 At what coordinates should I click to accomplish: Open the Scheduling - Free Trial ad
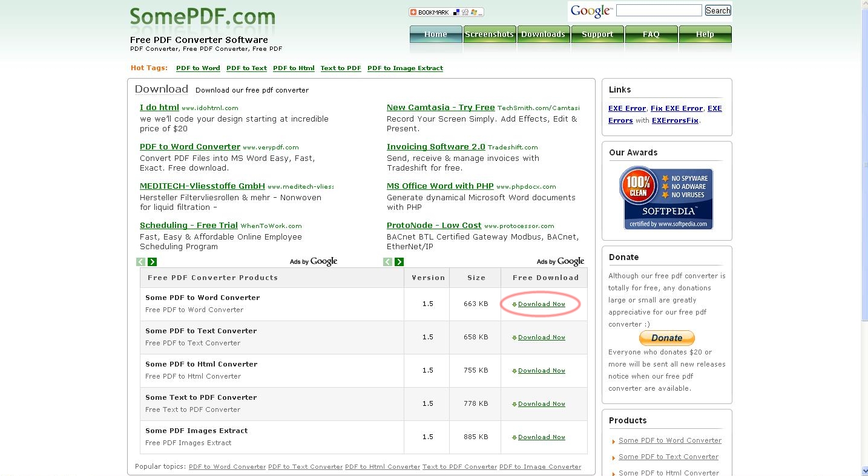(189, 226)
